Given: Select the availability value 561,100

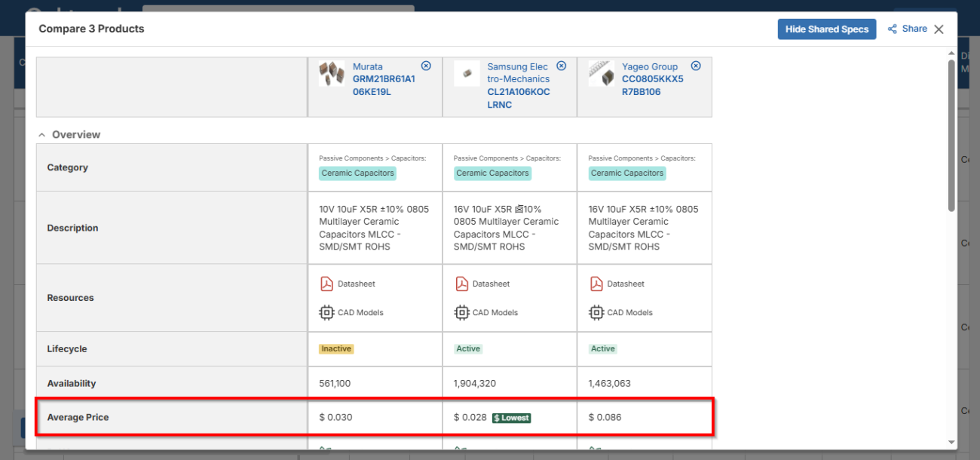Looking at the screenshot, I should (x=335, y=383).
